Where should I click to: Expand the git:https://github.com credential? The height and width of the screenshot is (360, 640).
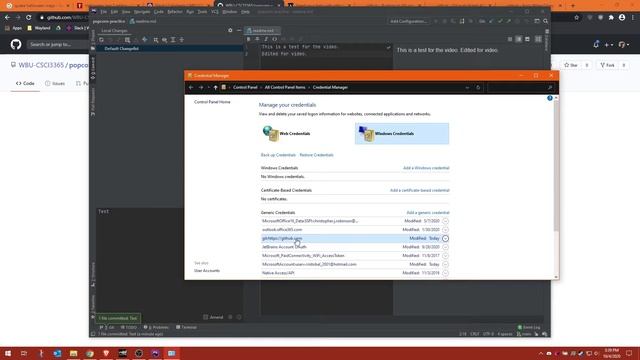click(445, 238)
